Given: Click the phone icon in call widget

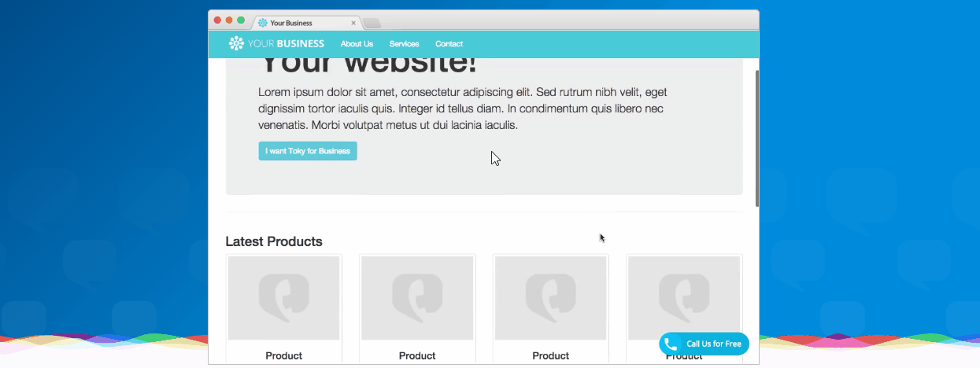Looking at the screenshot, I should point(671,344).
